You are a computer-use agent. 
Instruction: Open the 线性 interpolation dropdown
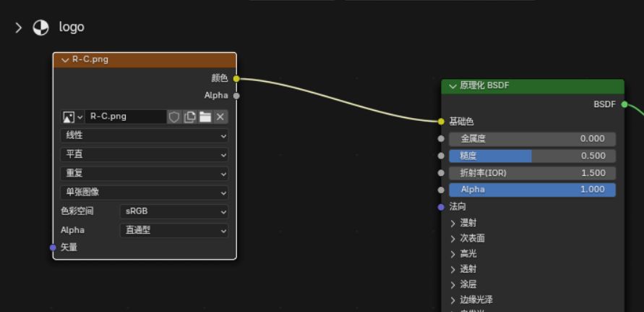[145, 135]
